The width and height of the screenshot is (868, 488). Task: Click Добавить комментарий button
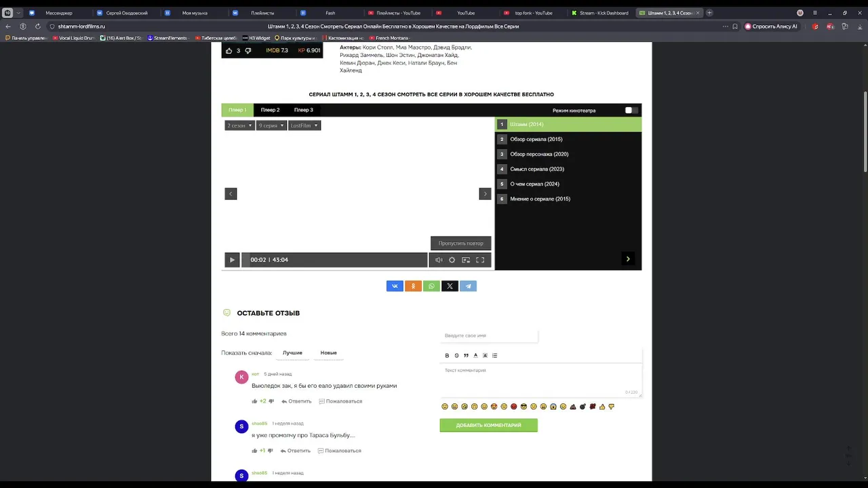coord(488,426)
